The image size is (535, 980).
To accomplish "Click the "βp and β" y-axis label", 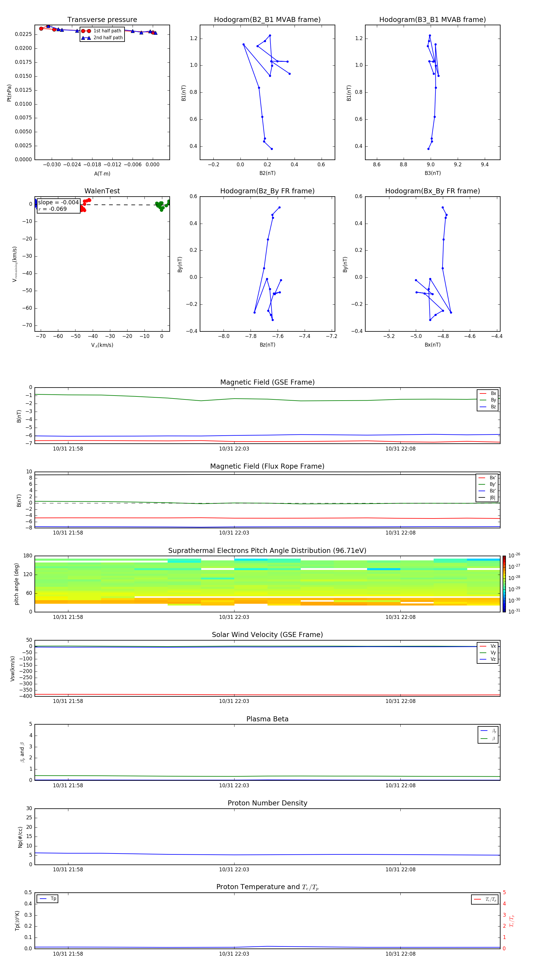I will click(x=23, y=752).
